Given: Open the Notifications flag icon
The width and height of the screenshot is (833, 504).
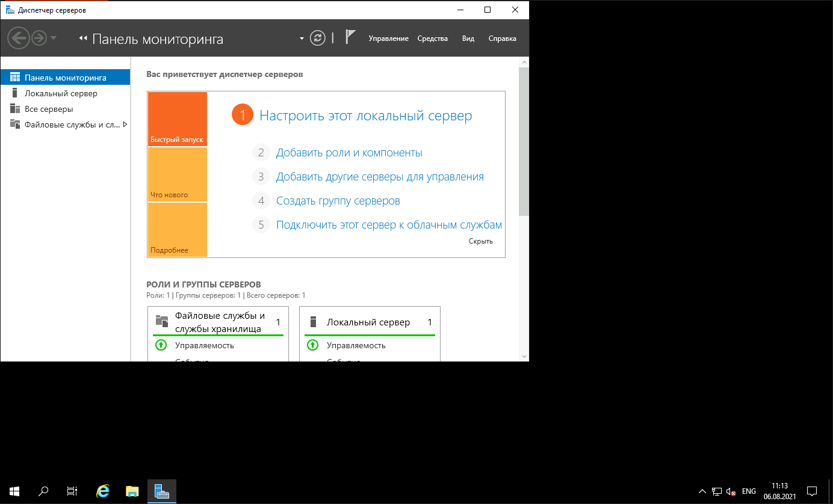Looking at the screenshot, I should coord(350,37).
